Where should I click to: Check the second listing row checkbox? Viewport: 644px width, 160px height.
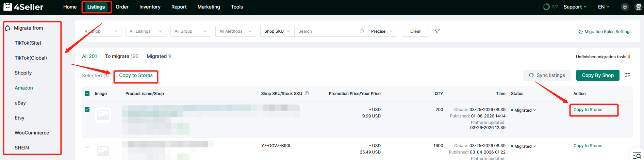(87, 145)
